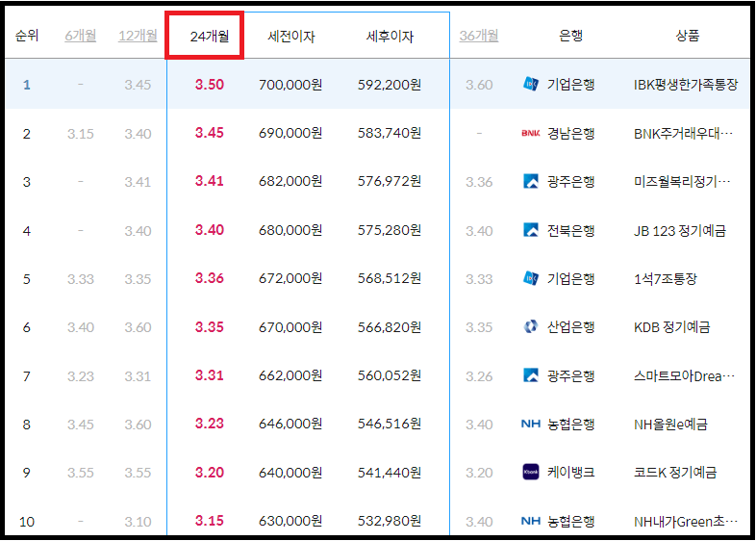756x541 pixels.
Task: Click the 기업은행 logo in rank 1 row
Action: [531, 85]
